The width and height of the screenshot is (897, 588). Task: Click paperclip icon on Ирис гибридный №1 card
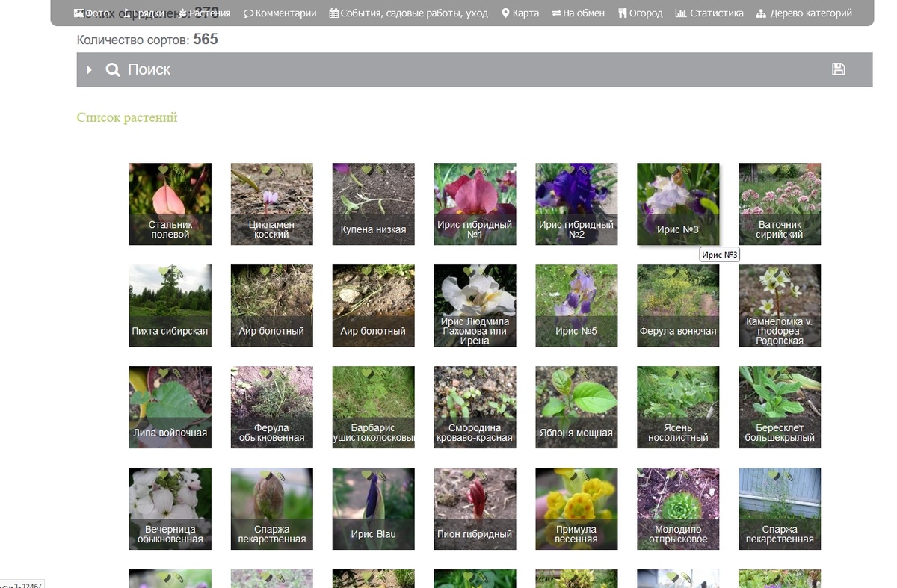483,170
